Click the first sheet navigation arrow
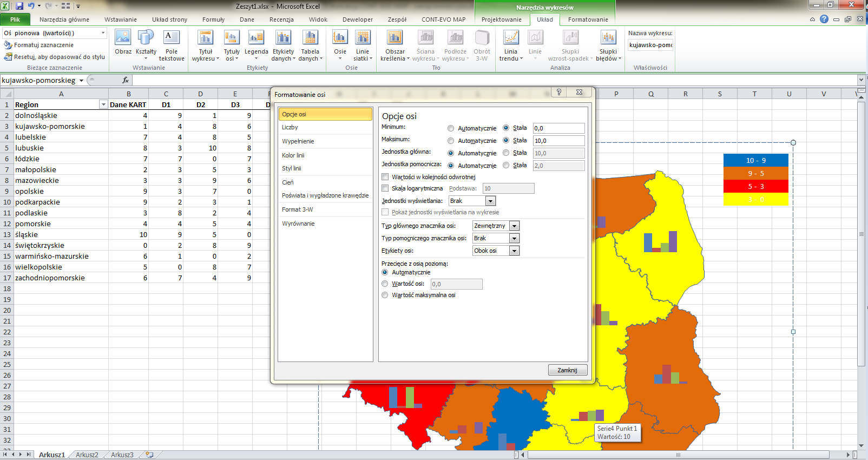Viewport: 868px width, 460px height. [x=5, y=455]
